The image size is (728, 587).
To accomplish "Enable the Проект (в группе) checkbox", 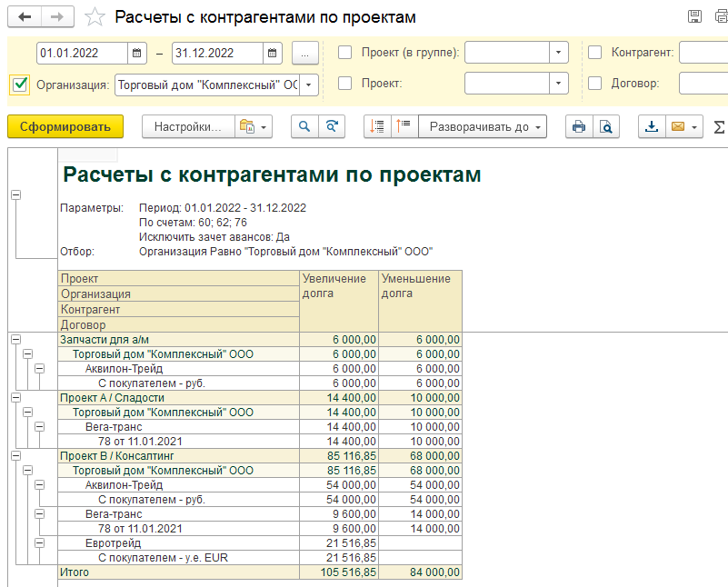I will pos(344,53).
